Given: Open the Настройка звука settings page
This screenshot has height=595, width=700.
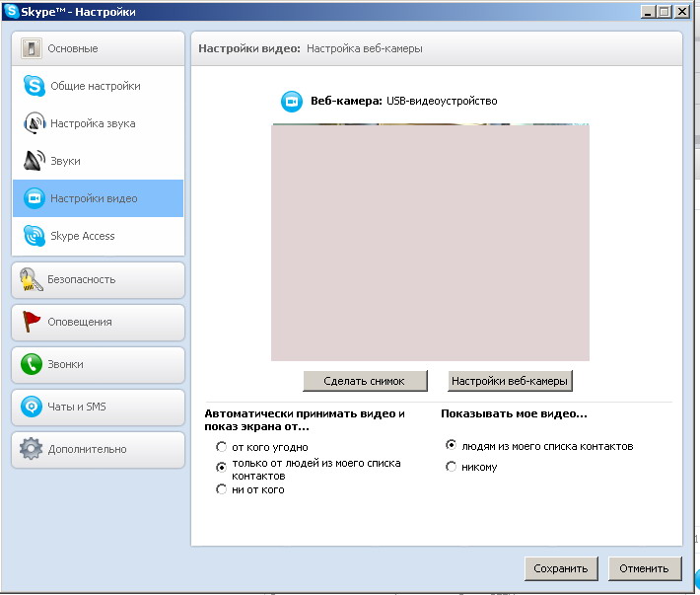Looking at the screenshot, I should click(x=93, y=123).
